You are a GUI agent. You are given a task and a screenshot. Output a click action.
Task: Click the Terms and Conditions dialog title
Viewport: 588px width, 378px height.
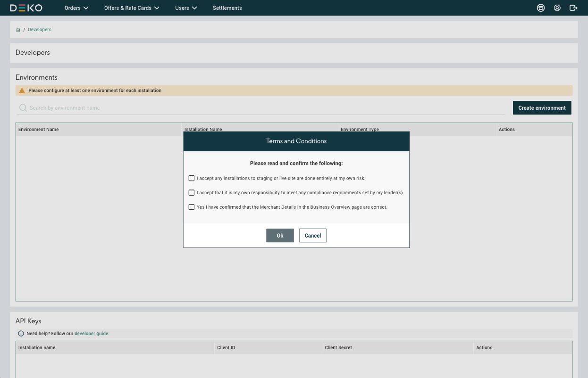[x=296, y=141]
